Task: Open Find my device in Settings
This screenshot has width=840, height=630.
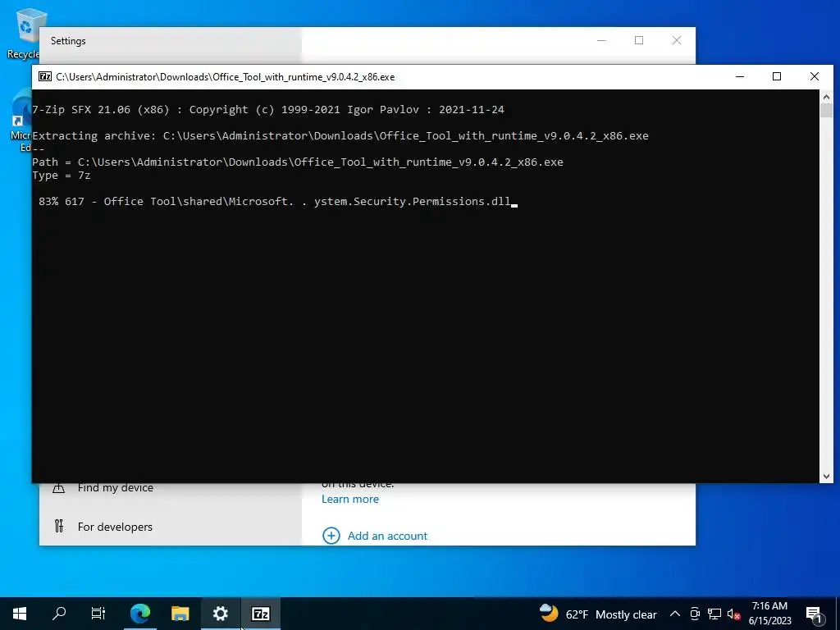Action: pyautogui.click(x=115, y=487)
